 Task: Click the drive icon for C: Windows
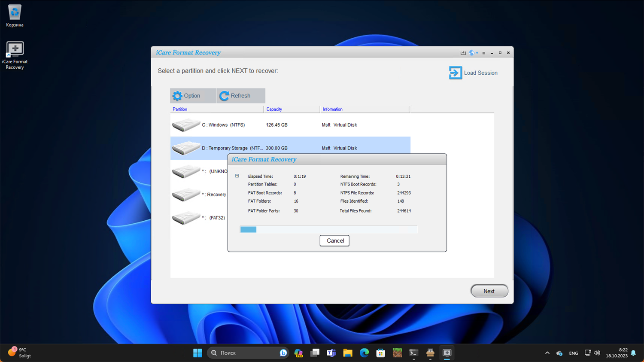(x=186, y=125)
